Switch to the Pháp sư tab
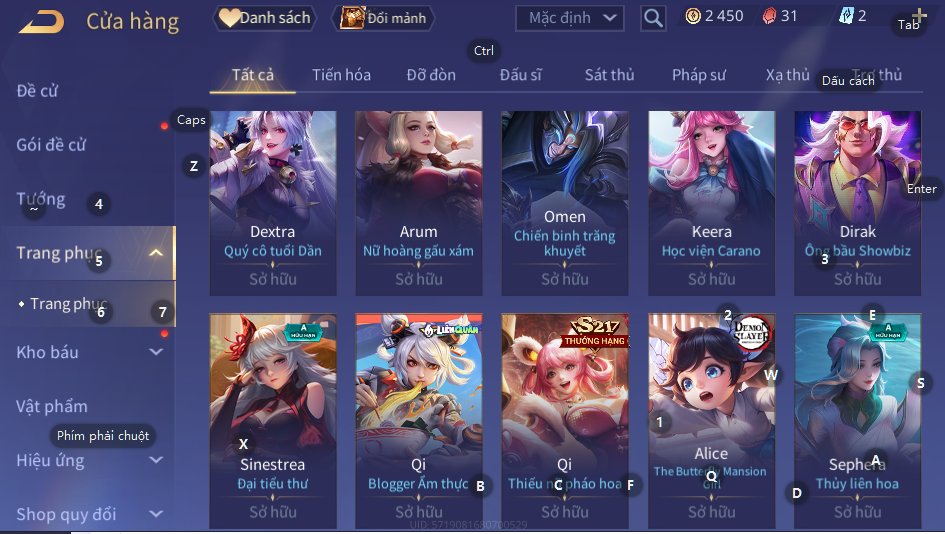This screenshot has width=945, height=534. coord(699,75)
